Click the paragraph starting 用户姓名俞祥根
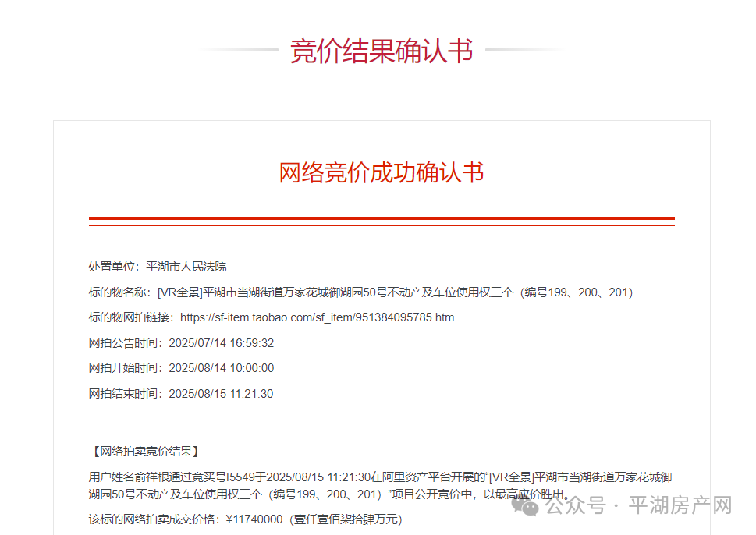 (380, 486)
